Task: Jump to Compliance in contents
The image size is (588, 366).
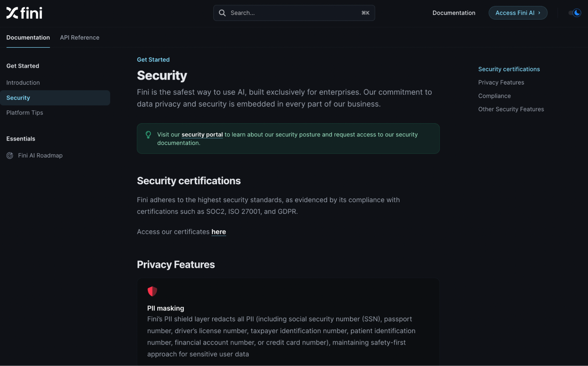Action: tap(494, 96)
